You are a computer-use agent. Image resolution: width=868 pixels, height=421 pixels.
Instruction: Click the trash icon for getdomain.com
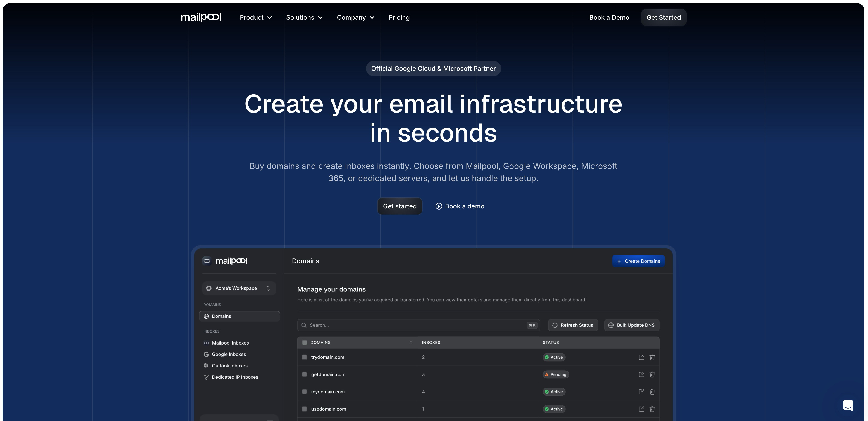click(x=652, y=374)
